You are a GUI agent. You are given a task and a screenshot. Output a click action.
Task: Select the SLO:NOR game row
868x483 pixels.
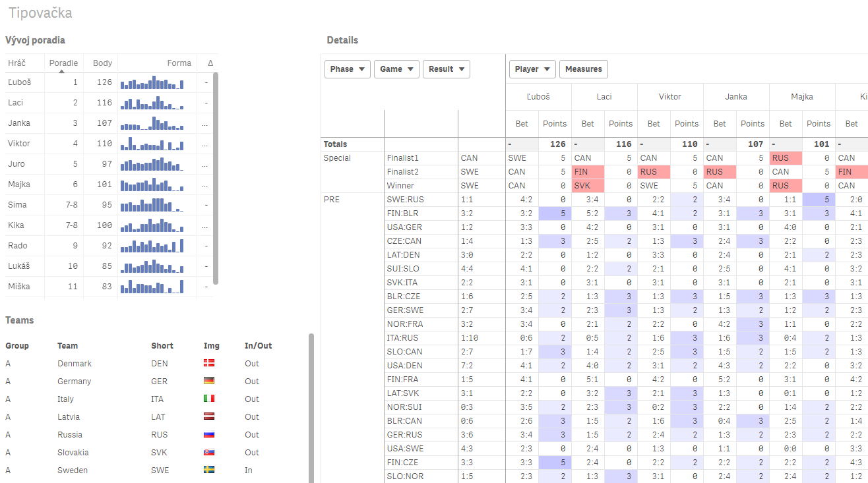[x=421, y=476]
